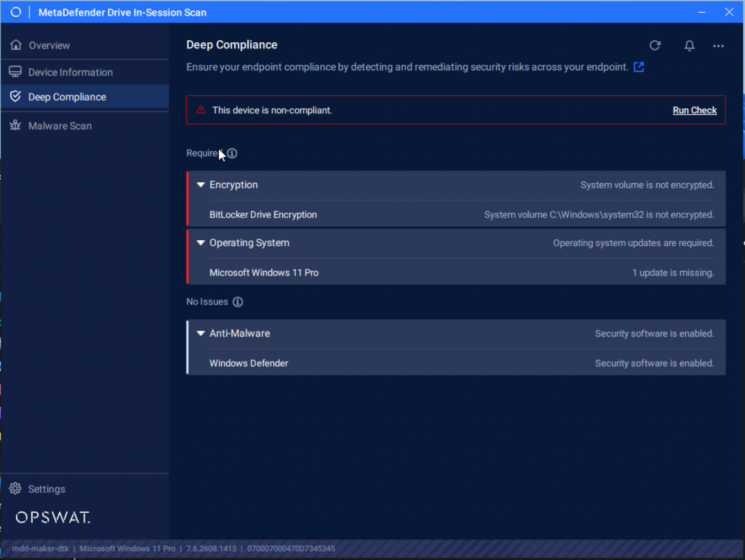The height and width of the screenshot is (560, 745).
Task: Click info icon next to No Issues
Action: point(238,302)
